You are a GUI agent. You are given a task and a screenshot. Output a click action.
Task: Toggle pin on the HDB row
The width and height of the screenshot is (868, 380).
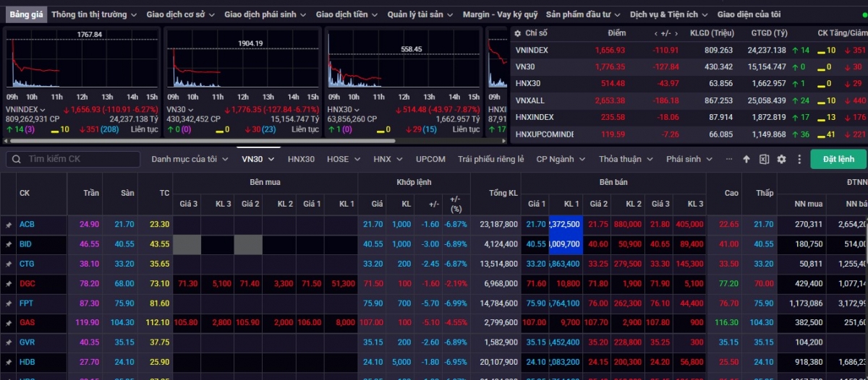(x=9, y=362)
